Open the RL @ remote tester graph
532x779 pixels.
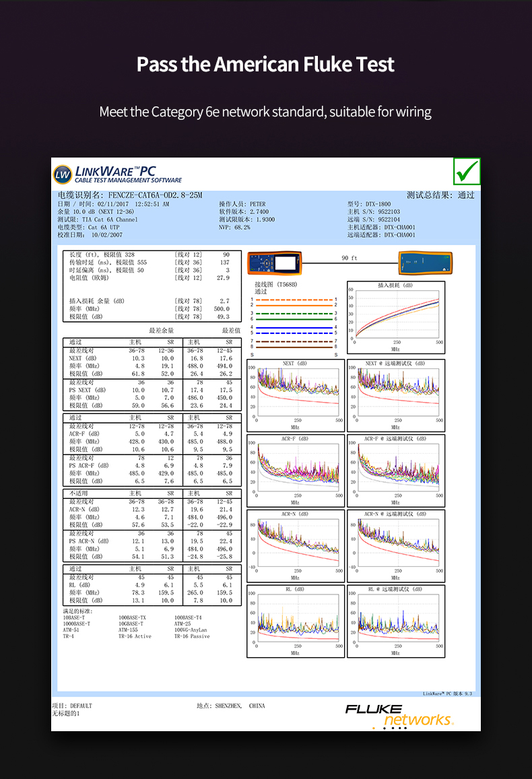point(395,621)
